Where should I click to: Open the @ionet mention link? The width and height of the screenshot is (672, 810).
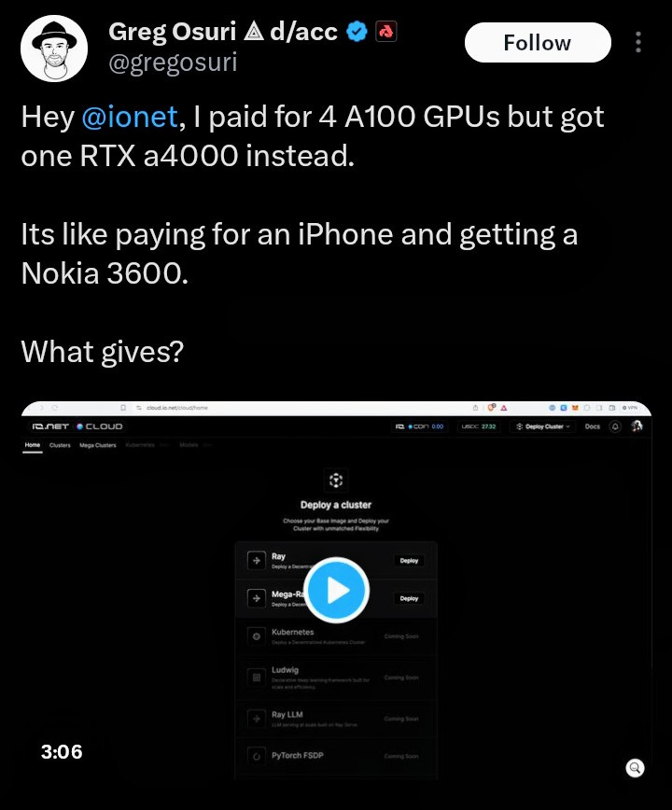point(130,117)
